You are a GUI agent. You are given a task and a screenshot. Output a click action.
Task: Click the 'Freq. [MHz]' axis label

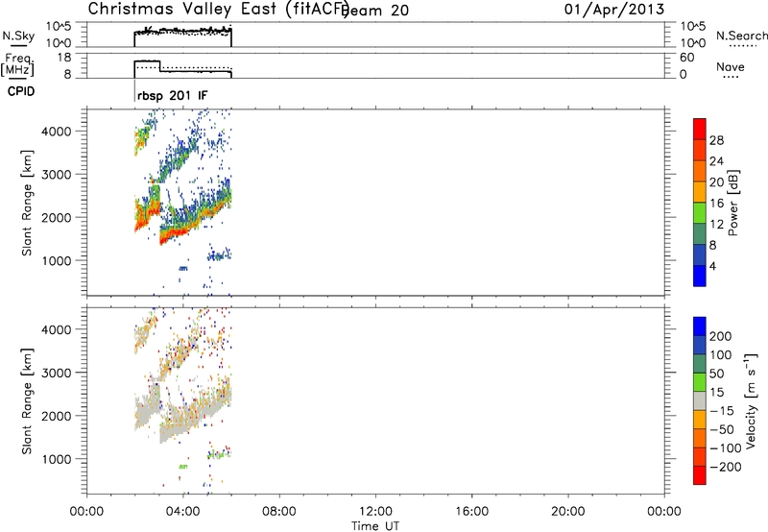(17, 64)
